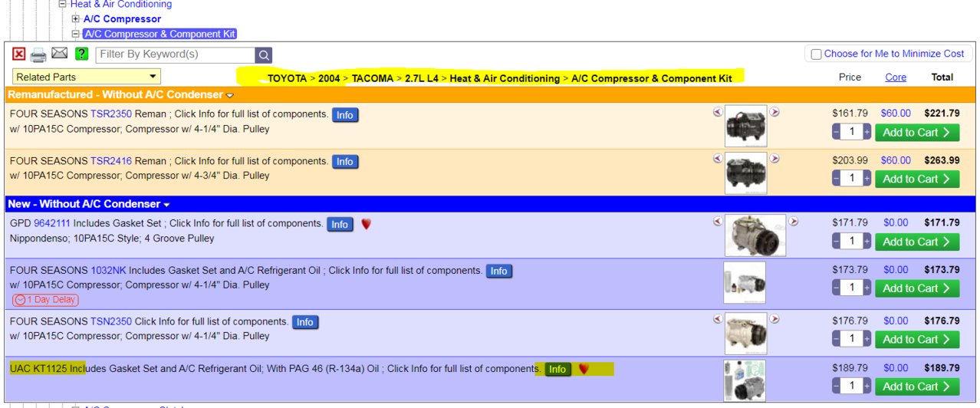Open the FOUR SEASONS 1032NK kit thumbnail

(x=745, y=283)
